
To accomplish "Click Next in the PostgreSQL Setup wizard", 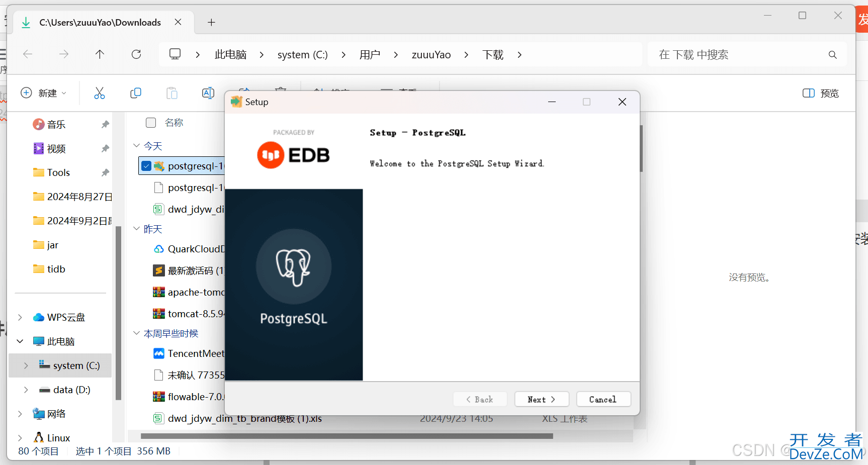I will click(x=542, y=399).
